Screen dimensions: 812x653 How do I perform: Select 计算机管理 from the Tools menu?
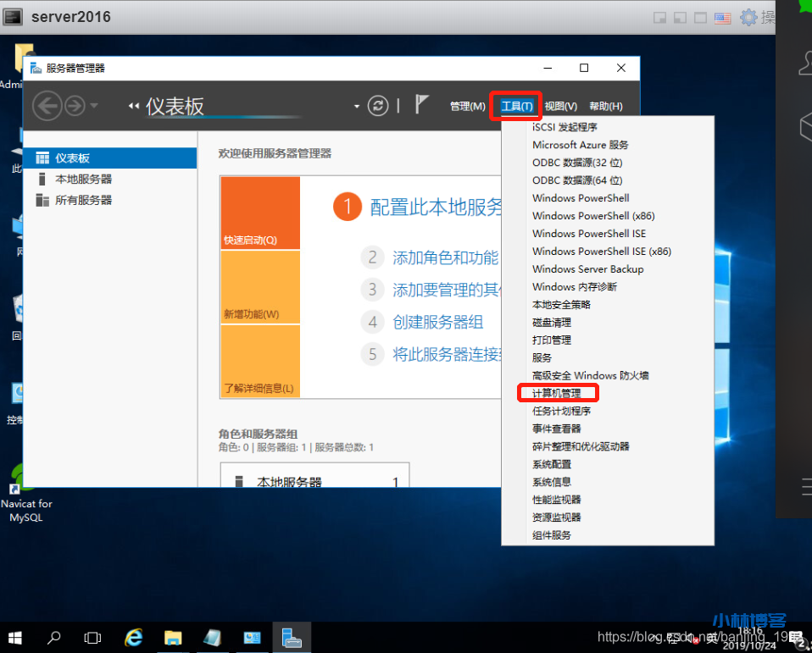[x=557, y=393]
